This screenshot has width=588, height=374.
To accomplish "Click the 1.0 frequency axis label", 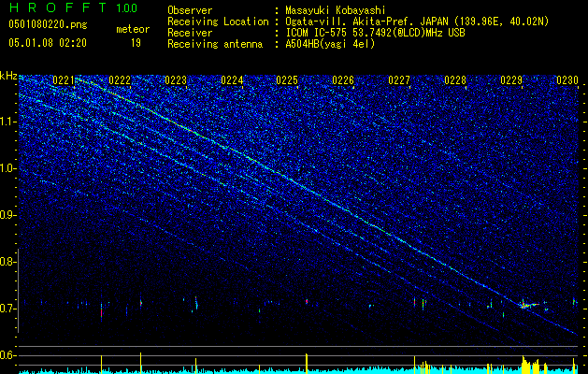I will [8, 168].
